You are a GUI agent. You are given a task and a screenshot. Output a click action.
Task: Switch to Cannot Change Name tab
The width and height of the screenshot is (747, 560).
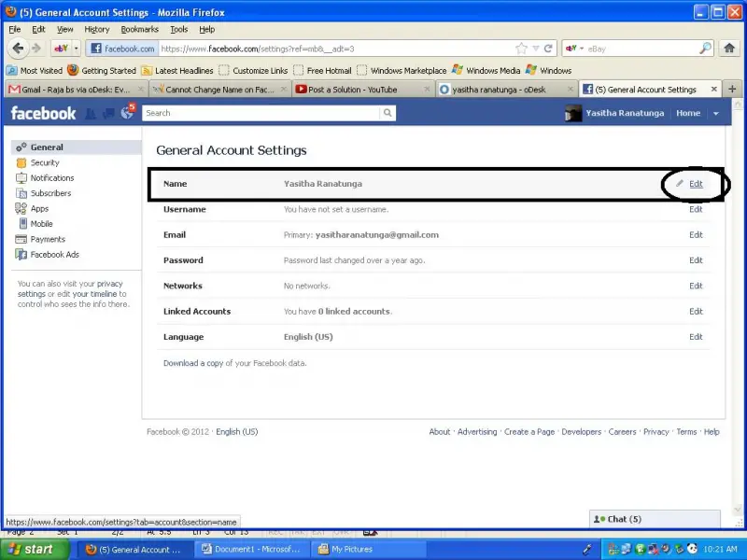(x=219, y=89)
